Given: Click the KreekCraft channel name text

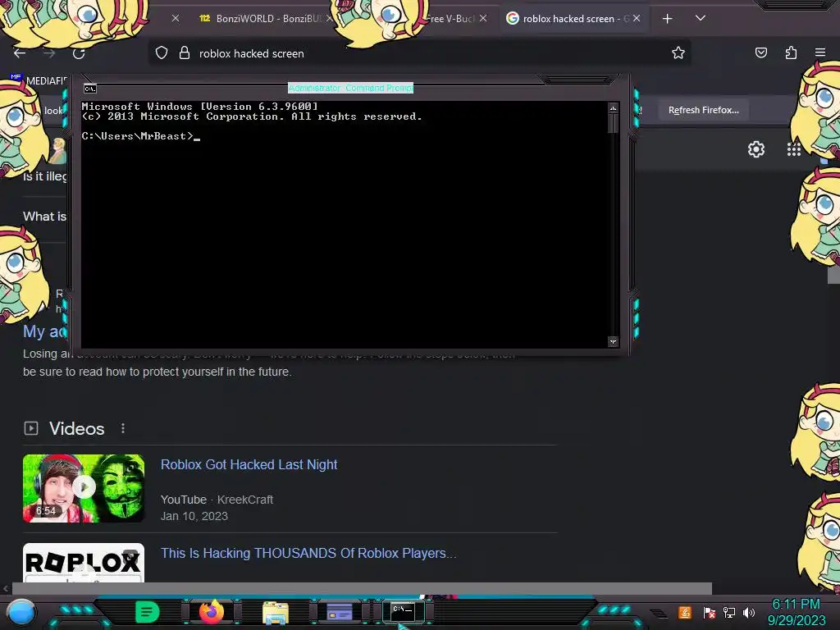Looking at the screenshot, I should [x=244, y=500].
